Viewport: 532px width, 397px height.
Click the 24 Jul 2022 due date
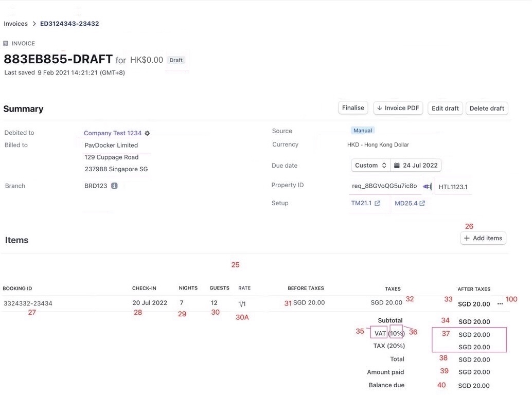coord(420,166)
